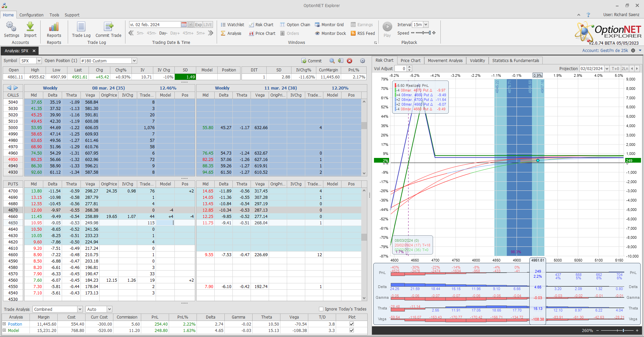Open the Settings gear icon
Image resolution: width=644 pixels, height=337 pixels.
click(x=11, y=27)
